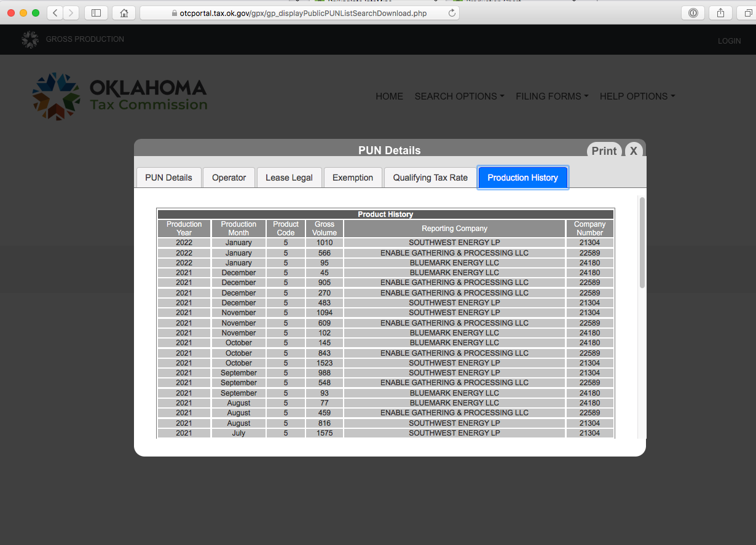
Task: Open the Safari home page icon
Action: [124, 13]
